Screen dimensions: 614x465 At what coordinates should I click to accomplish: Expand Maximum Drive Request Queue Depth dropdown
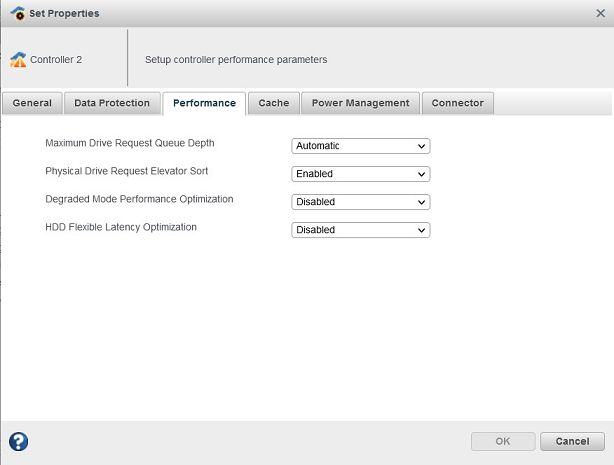(360, 146)
